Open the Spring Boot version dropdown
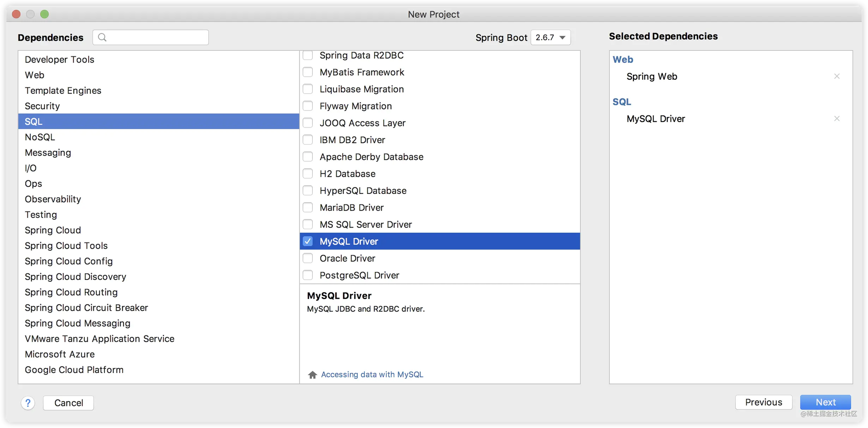Image resolution: width=868 pixels, height=428 pixels. tap(550, 37)
